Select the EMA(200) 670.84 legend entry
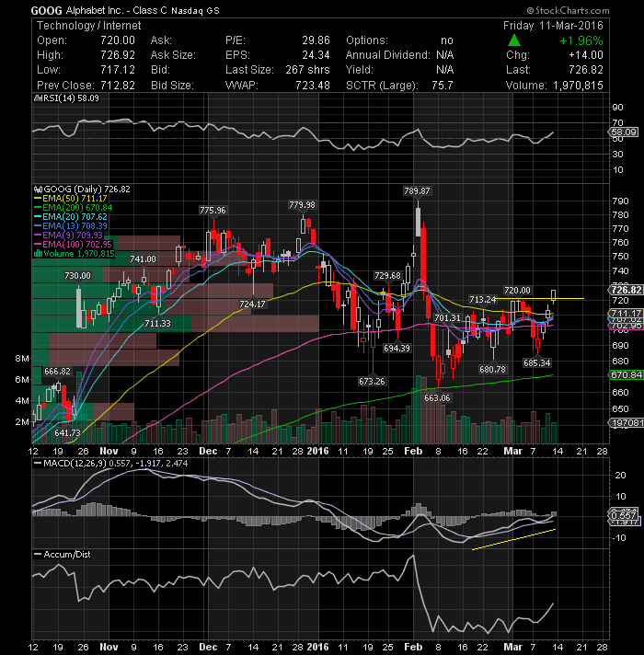644x655 pixels. click(x=73, y=208)
